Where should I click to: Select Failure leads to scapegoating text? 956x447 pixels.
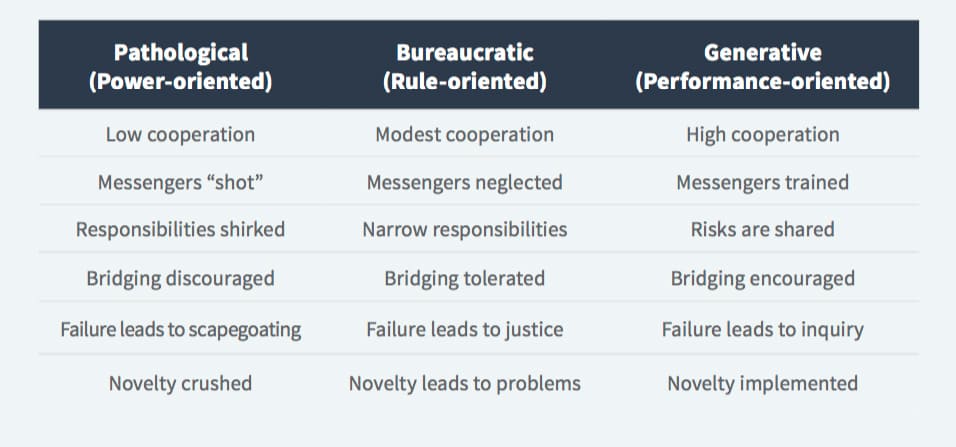coord(180,330)
